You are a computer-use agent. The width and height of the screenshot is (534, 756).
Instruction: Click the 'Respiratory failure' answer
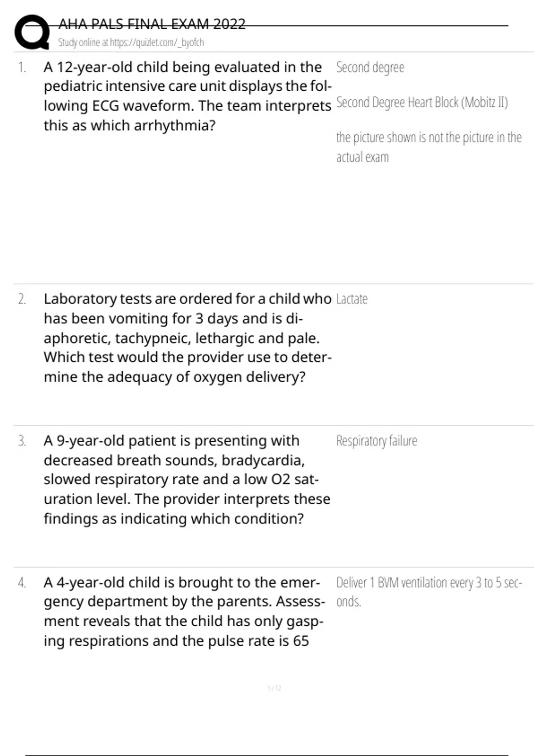tap(376, 441)
